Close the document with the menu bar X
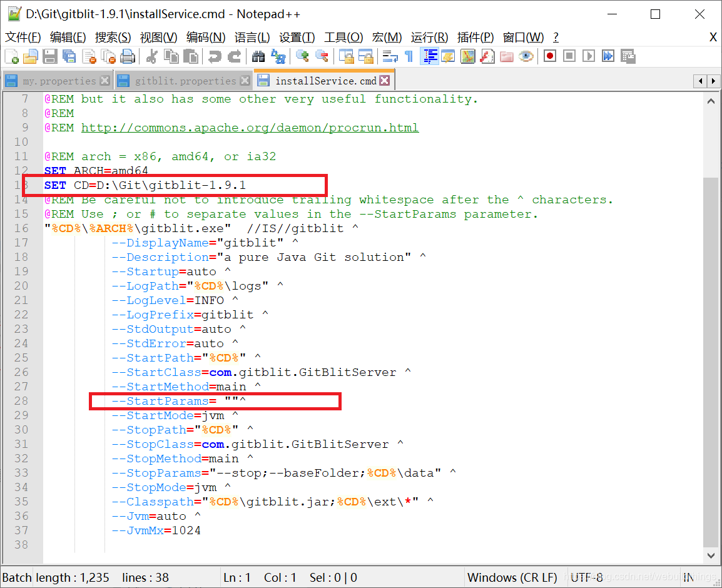 click(x=713, y=38)
